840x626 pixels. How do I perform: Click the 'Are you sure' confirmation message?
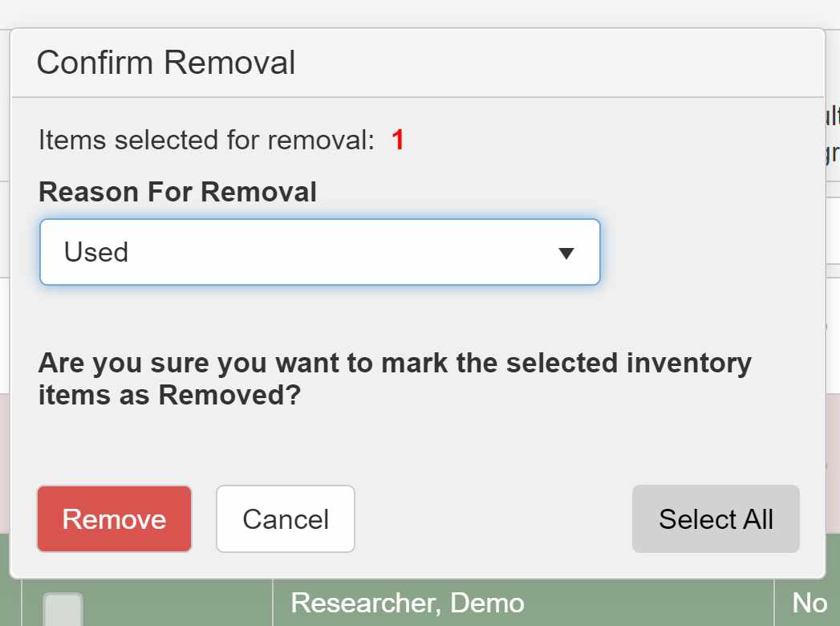pos(395,379)
